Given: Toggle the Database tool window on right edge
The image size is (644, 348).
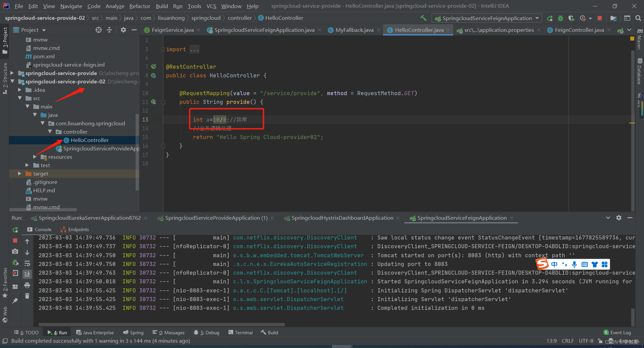Looking at the screenshot, I should [x=640, y=71].
